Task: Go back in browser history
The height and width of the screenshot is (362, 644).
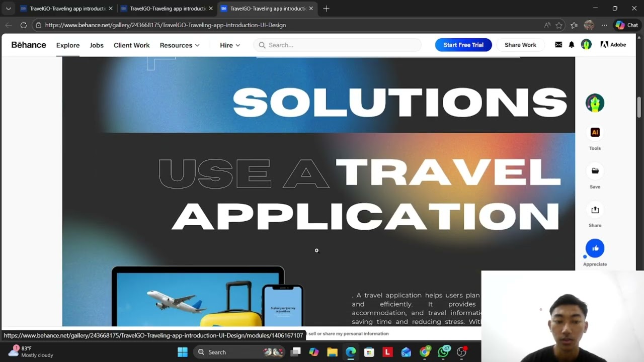Action: 9,25
